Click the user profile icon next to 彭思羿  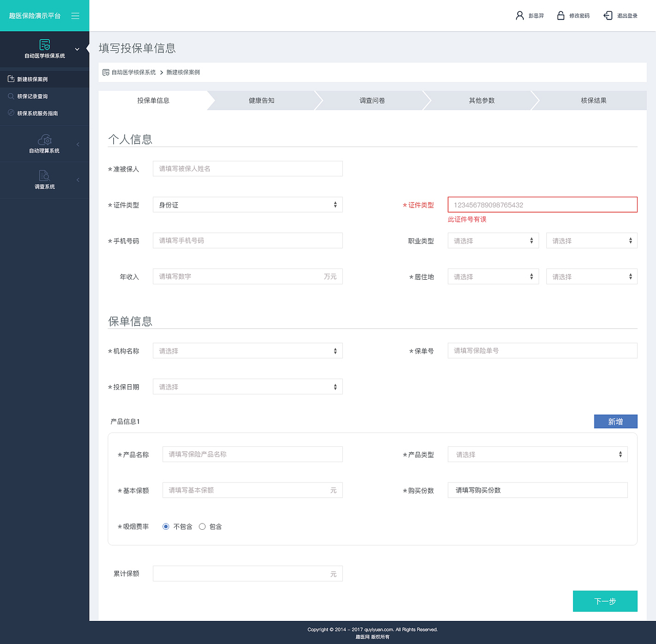pyautogui.click(x=520, y=15)
